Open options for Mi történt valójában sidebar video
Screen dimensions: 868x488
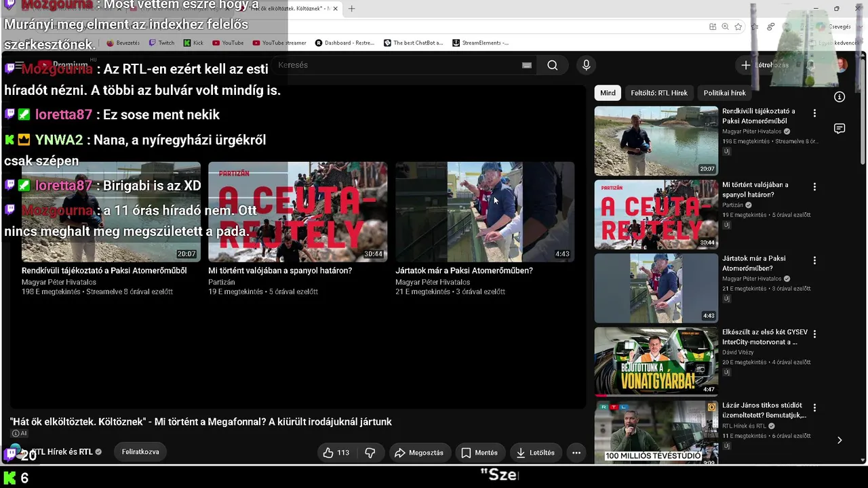click(814, 186)
